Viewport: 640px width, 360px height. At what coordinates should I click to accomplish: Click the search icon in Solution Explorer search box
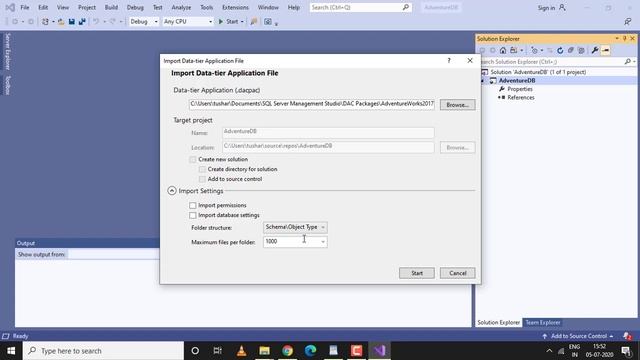click(x=627, y=62)
